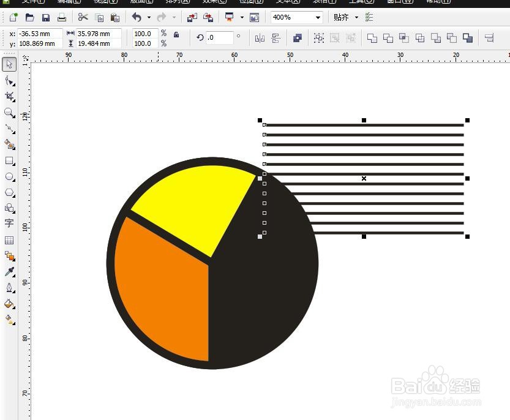Screen dimensions: 510x420
Task: Select the Basic Shapes tool
Action: tap(9, 208)
